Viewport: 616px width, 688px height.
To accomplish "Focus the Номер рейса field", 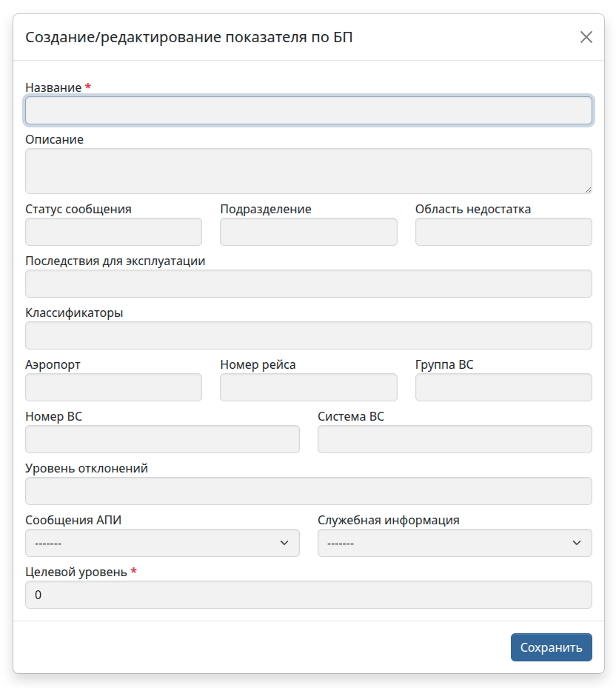I will pos(308,387).
